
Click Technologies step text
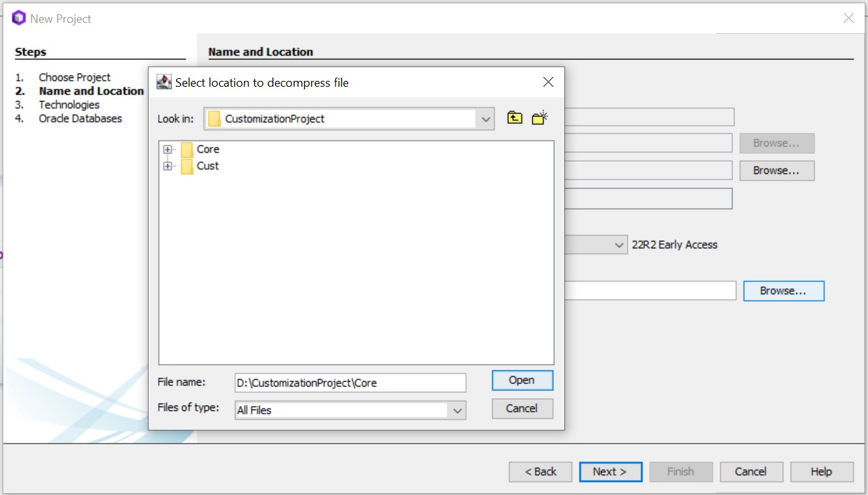[69, 104]
